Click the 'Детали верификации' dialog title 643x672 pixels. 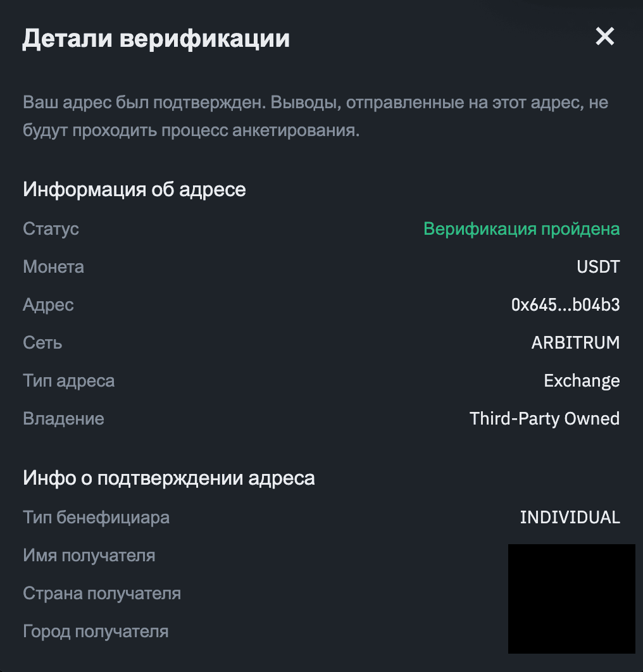(156, 38)
